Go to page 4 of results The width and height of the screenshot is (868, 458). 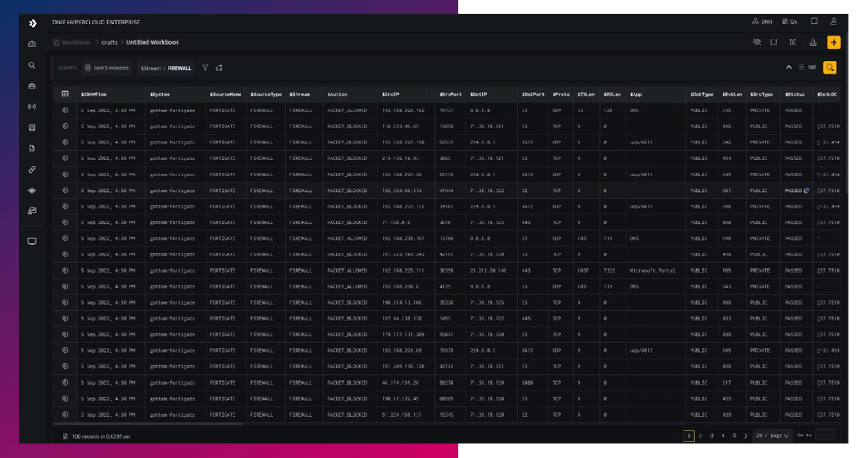tap(723, 436)
